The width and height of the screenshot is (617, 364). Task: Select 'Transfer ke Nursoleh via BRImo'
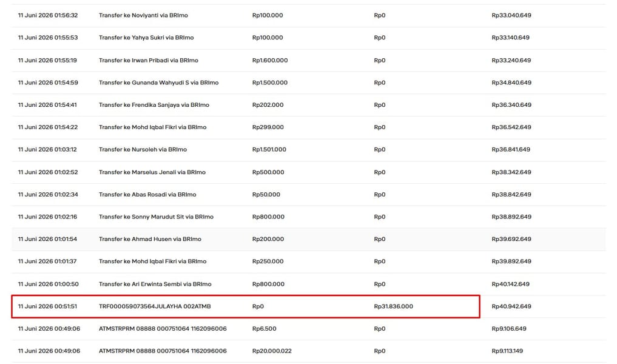[x=143, y=149]
